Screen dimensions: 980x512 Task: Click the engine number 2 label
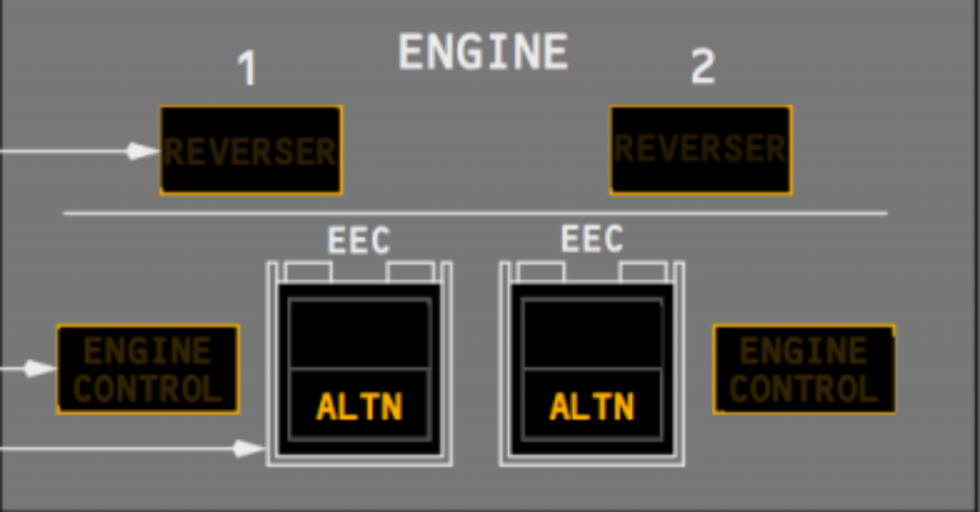click(x=702, y=66)
